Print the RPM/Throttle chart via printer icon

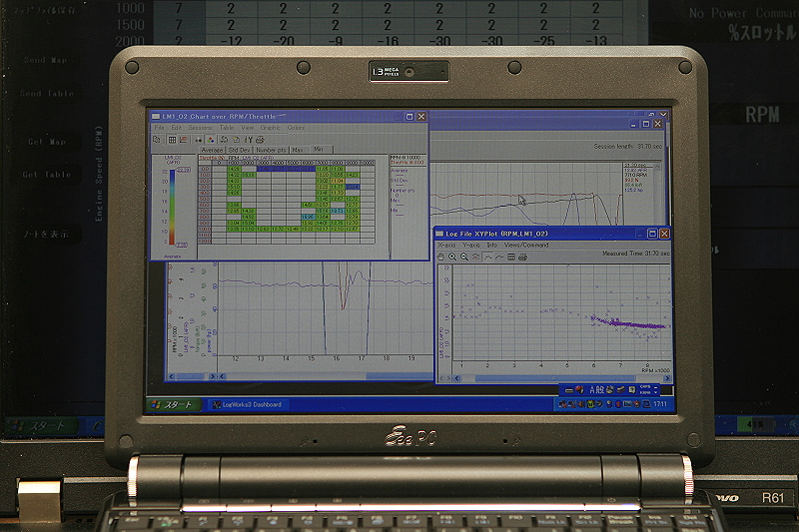(260, 140)
